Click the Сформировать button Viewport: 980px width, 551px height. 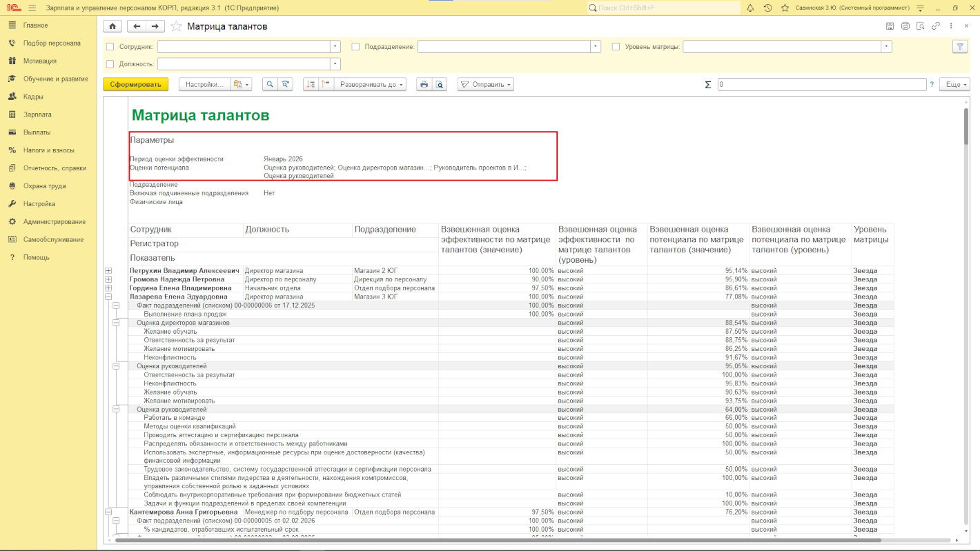[x=135, y=84]
